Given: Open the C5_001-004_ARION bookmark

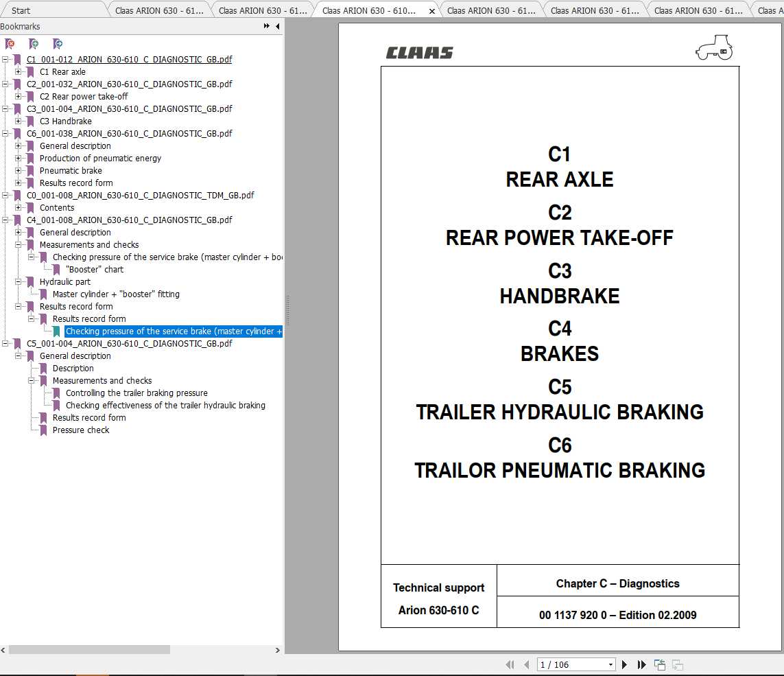Looking at the screenshot, I should click(x=129, y=343).
